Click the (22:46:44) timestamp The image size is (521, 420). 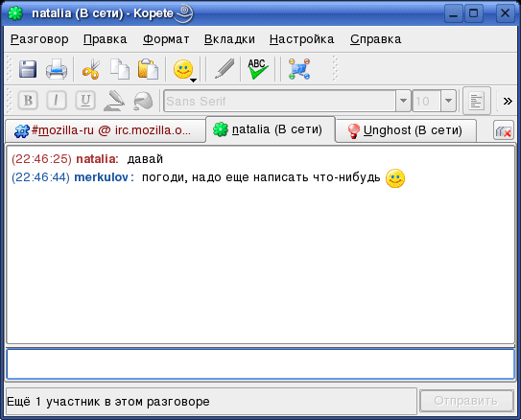coord(40,177)
